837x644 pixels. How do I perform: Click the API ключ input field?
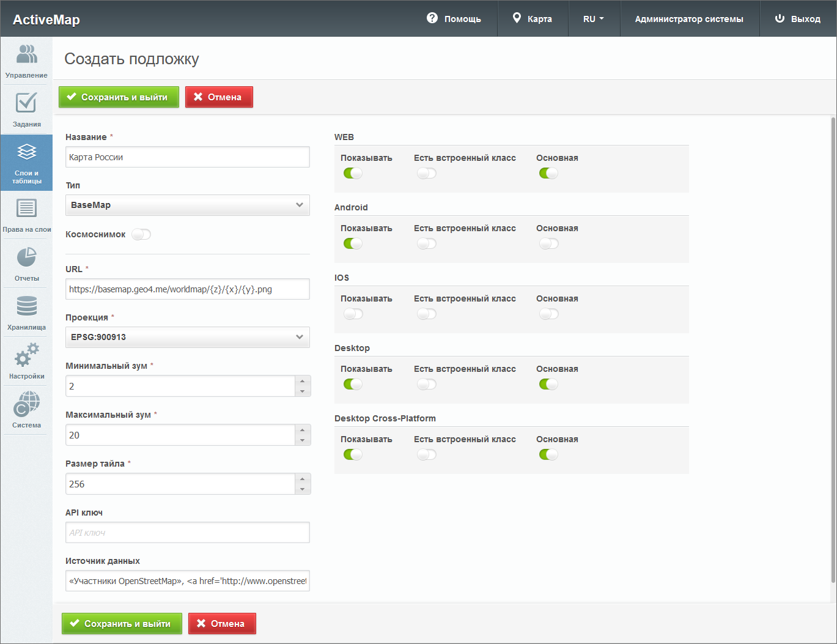[187, 532]
